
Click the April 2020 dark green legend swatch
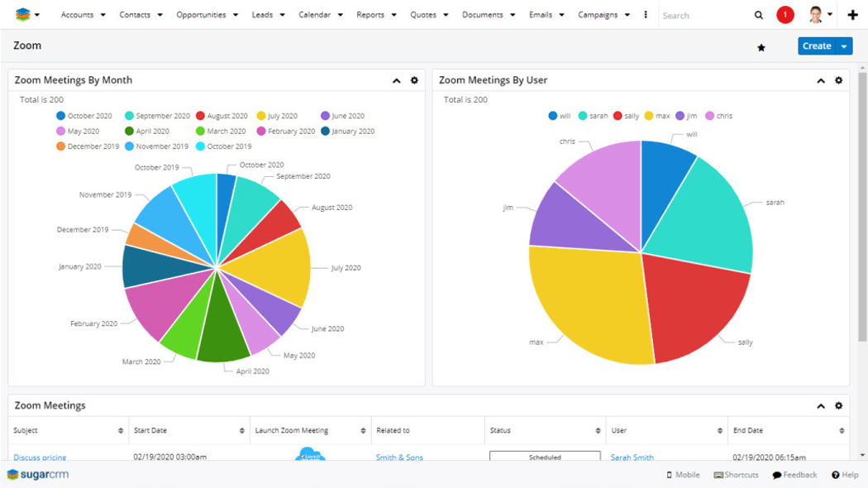click(x=129, y=132)
